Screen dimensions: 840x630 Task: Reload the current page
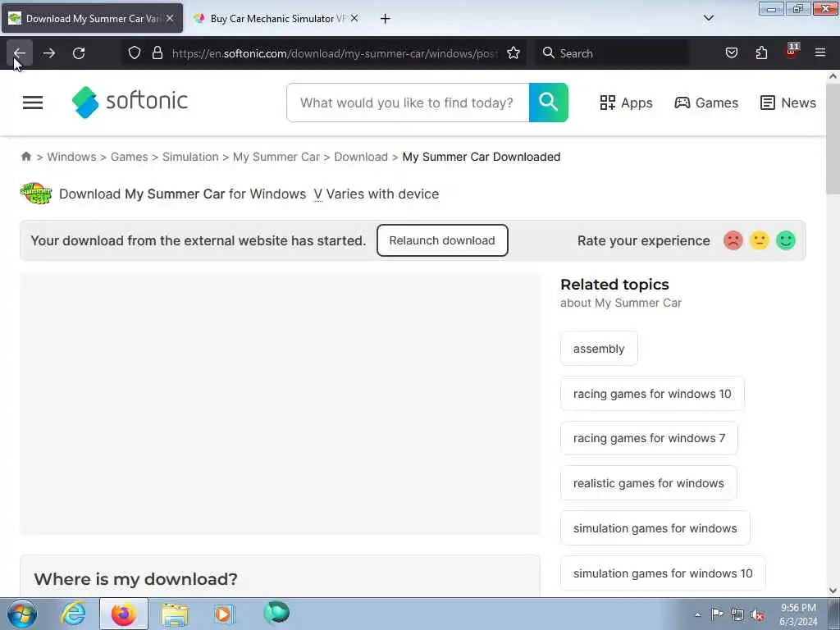79,53
